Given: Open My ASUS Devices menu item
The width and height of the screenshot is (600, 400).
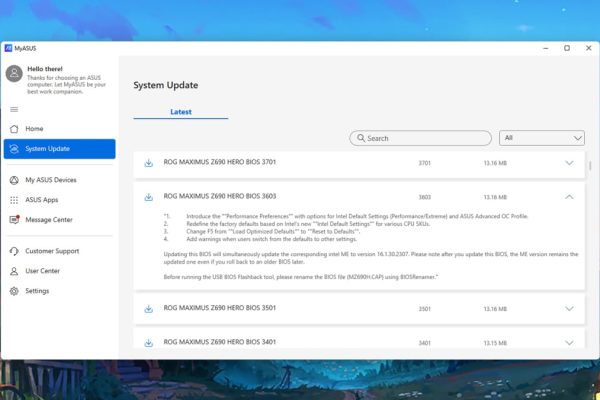Looking at the screenshot, I should tap(59, 180).
